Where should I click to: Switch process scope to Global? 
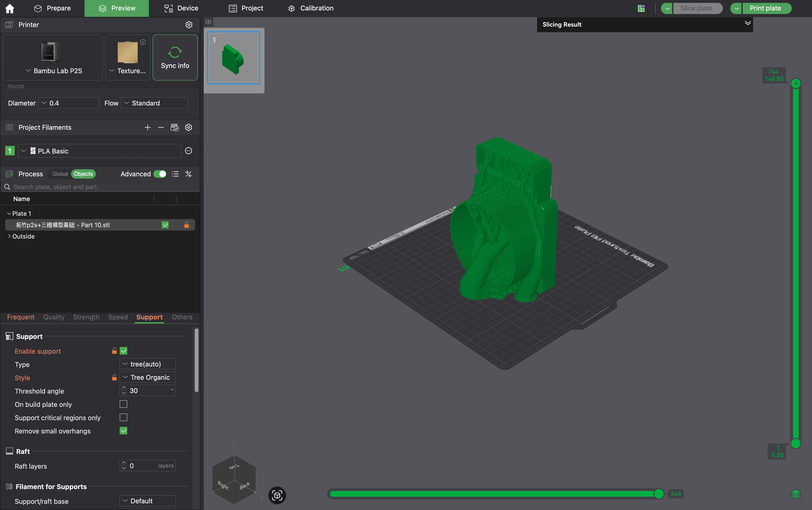[60, 174]
